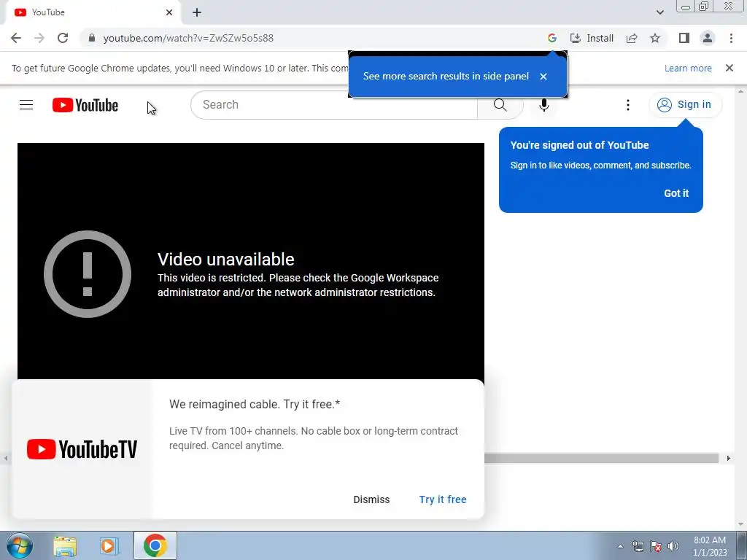
Task: Open the Windows Start menu
Action: 20,545
